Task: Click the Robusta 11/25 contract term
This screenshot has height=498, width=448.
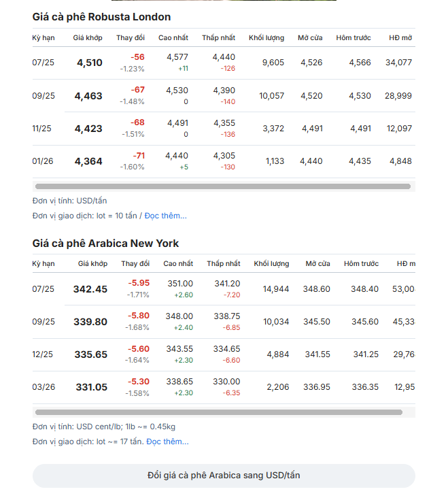Action: (x=41, y=129)
